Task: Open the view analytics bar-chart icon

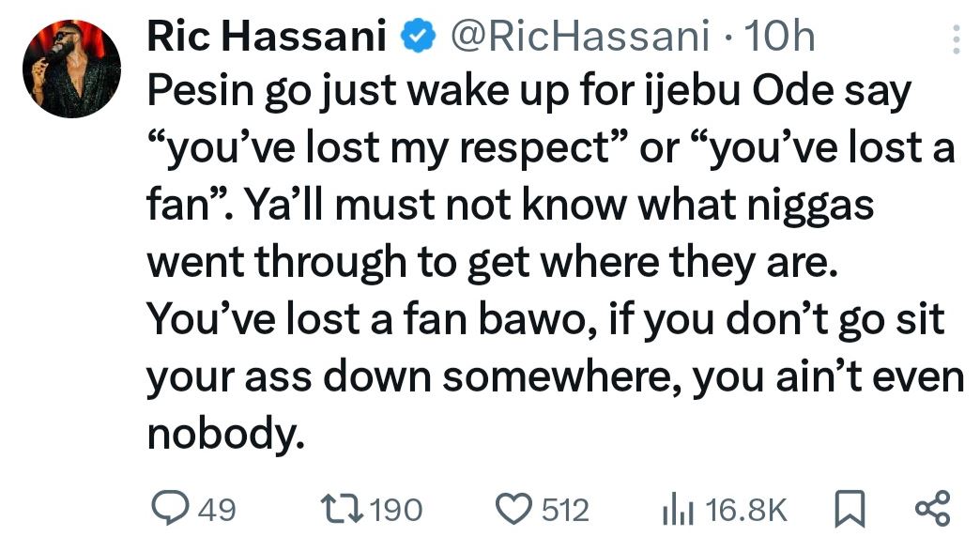Action: (677, 510)
